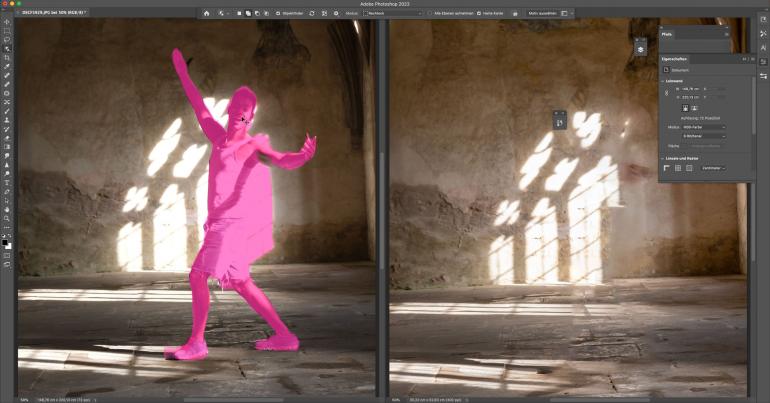Select the Zoom tool
The height and width of the screenshot is (403, 770).
tap(7, 218)
